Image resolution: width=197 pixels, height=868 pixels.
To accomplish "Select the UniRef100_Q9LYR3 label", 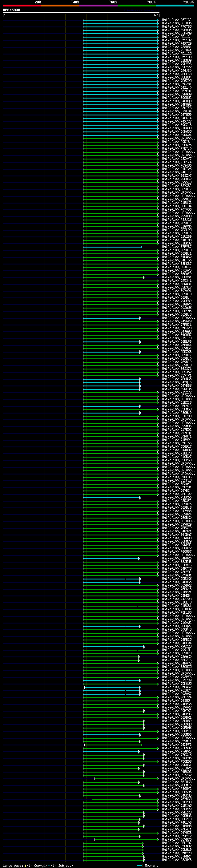I will click(x=177, y=64).
